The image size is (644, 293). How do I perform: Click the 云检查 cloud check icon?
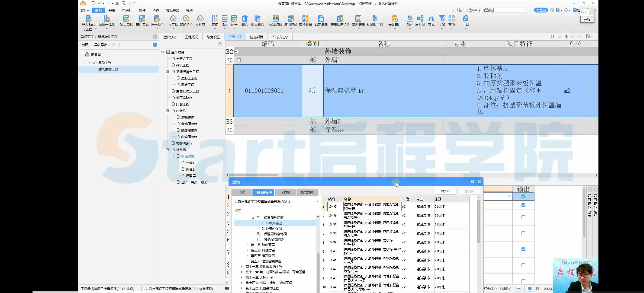click(200, 21)
